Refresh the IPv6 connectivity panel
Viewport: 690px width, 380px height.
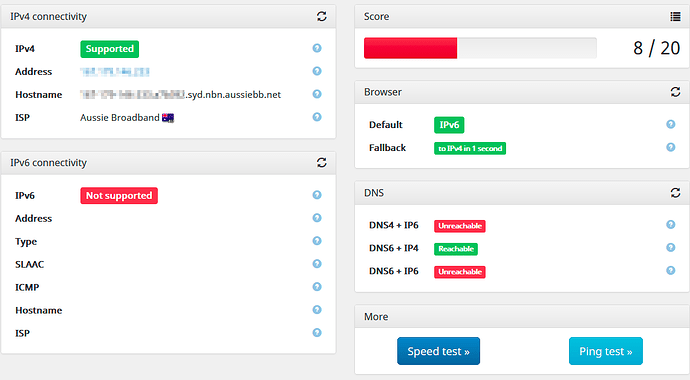pyautogui.click(x=322, y=163)
